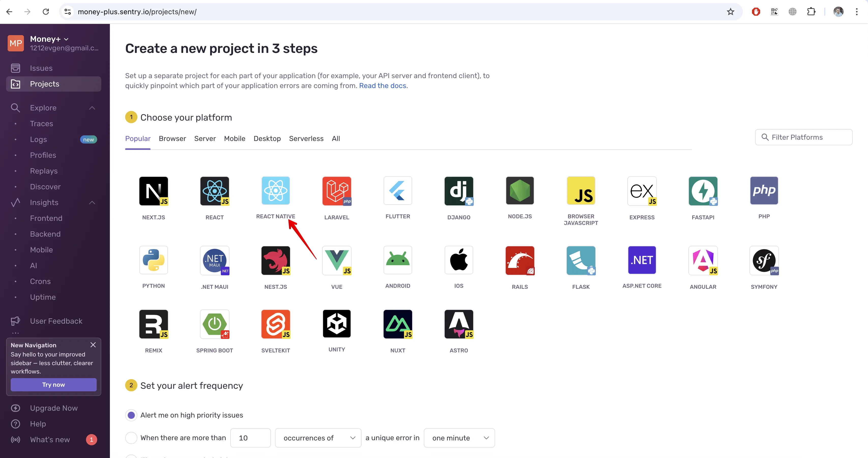Open the 'occurrences of' dropdown
This screenshot has width=868, height=458.
318,438
